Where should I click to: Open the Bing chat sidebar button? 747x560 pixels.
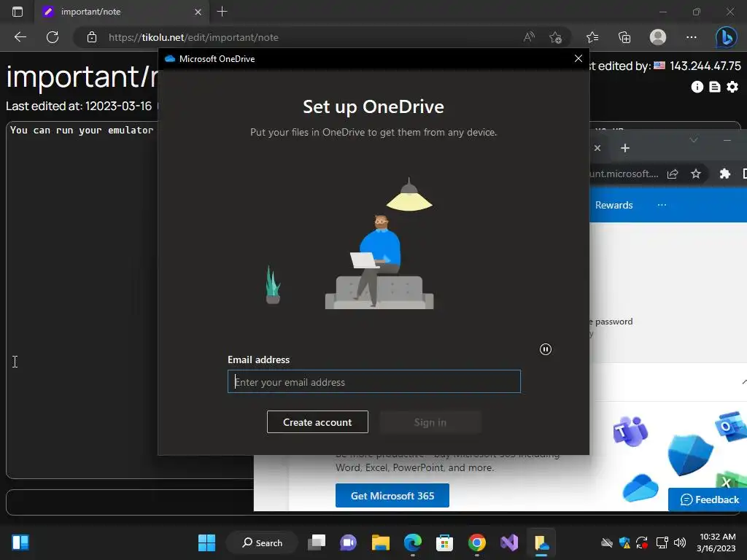click(x=726, y=37)
